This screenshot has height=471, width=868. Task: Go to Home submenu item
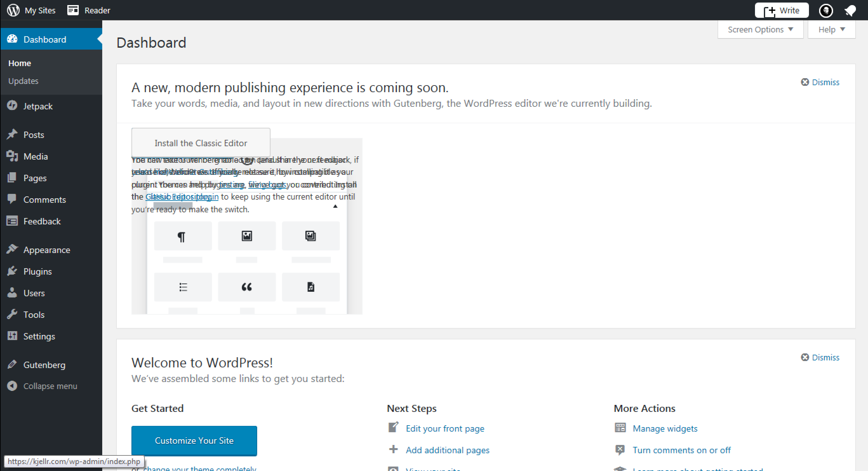click(20, 63)
